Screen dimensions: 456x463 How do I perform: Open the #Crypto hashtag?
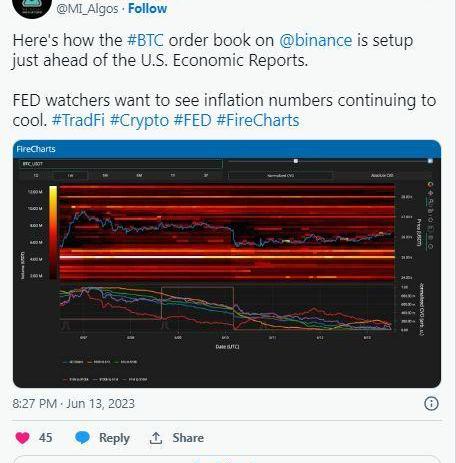(x=139, y=121)
